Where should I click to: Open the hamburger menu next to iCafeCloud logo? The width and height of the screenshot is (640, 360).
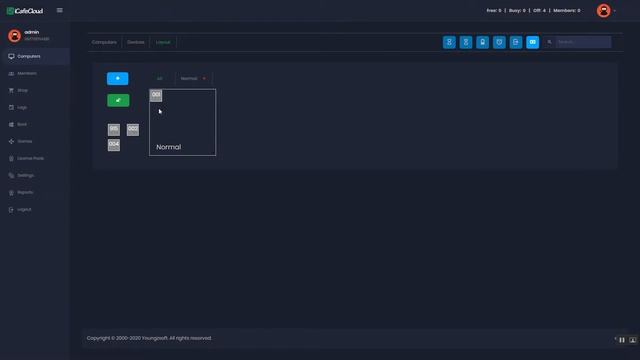[60, 10]
